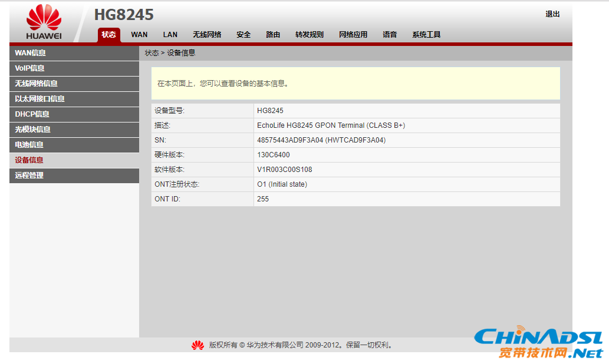This screenshot has height=364, width=609.
Task: Select the 语音 tab
Action: pos(390,35)
